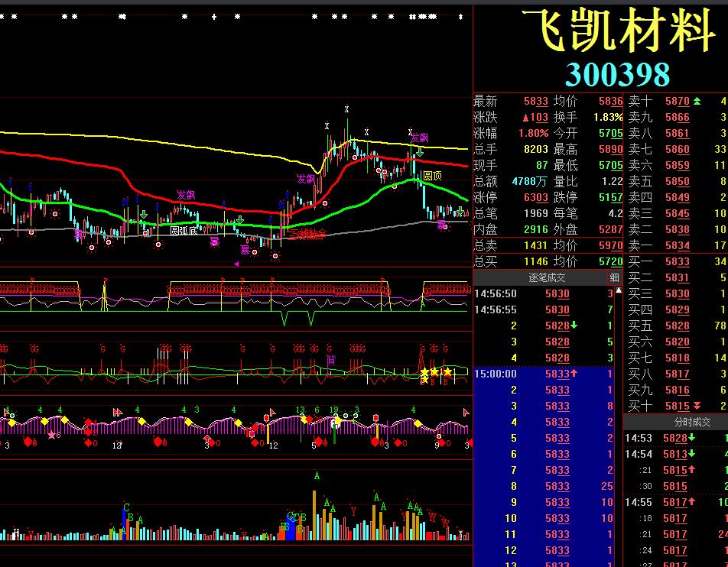728x567 pixels.
Task: Select the 买二 bid row at 5831
Action: pos(677,277)
